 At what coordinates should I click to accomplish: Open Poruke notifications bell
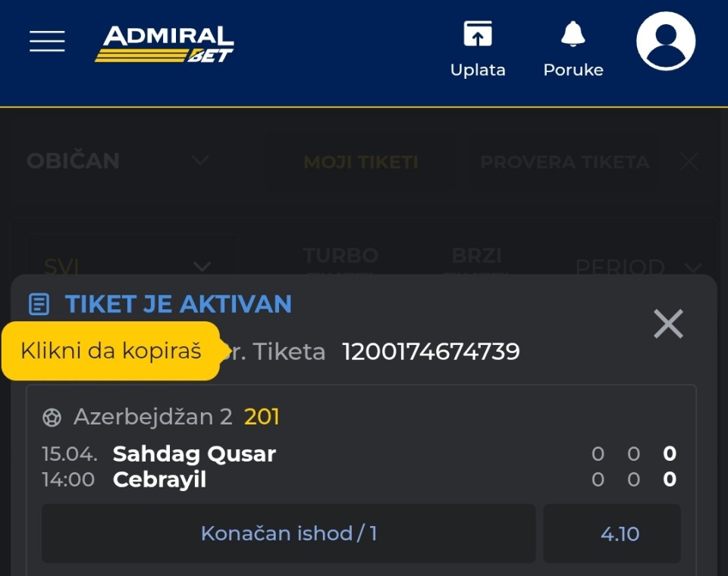point(573,49)
